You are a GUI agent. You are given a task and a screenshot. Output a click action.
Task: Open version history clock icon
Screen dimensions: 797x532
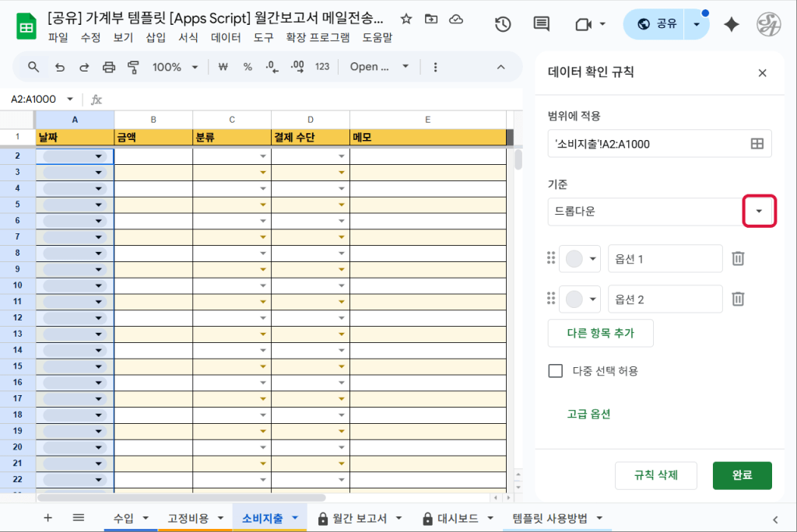[503, 24]
